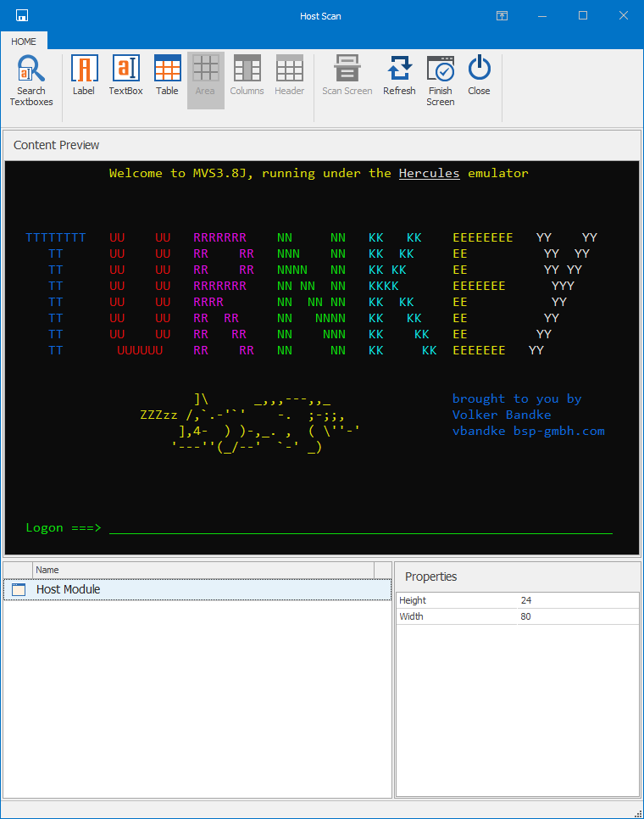Viewport: 644px width, 819px height.
Task: Click the Close ribbon power icon
Action: tap(479, 70)
